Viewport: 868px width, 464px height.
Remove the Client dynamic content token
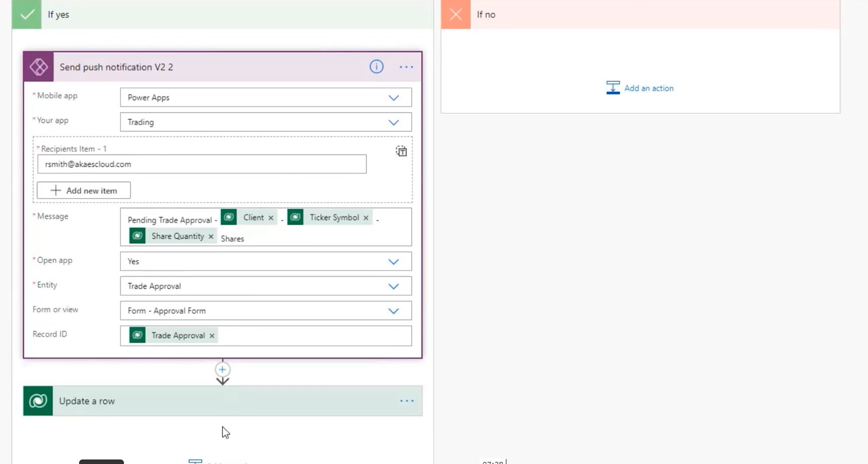click(271, 217)
